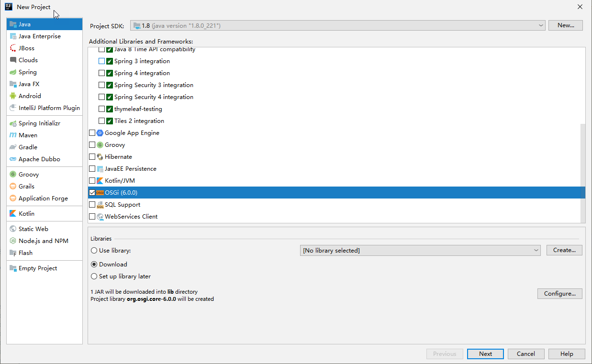
Task: Check the SQL Support checkbox
Action: (92, 205)
